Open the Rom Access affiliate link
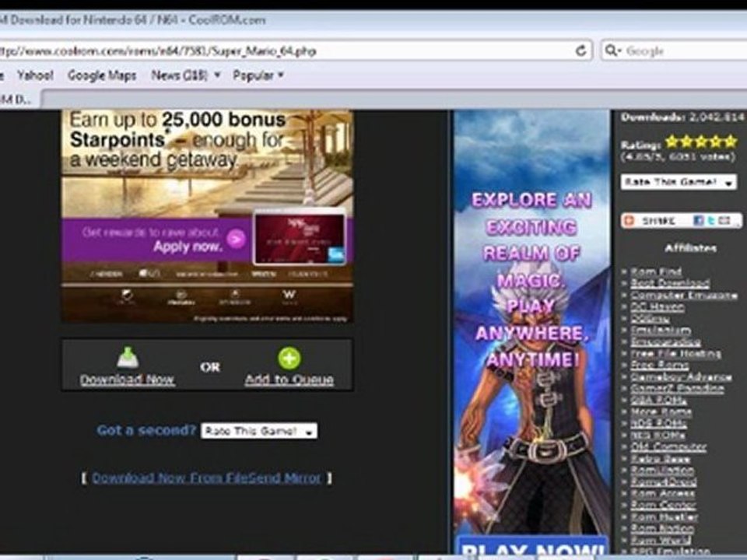747x560 pixels. click(x=663, y=493)
